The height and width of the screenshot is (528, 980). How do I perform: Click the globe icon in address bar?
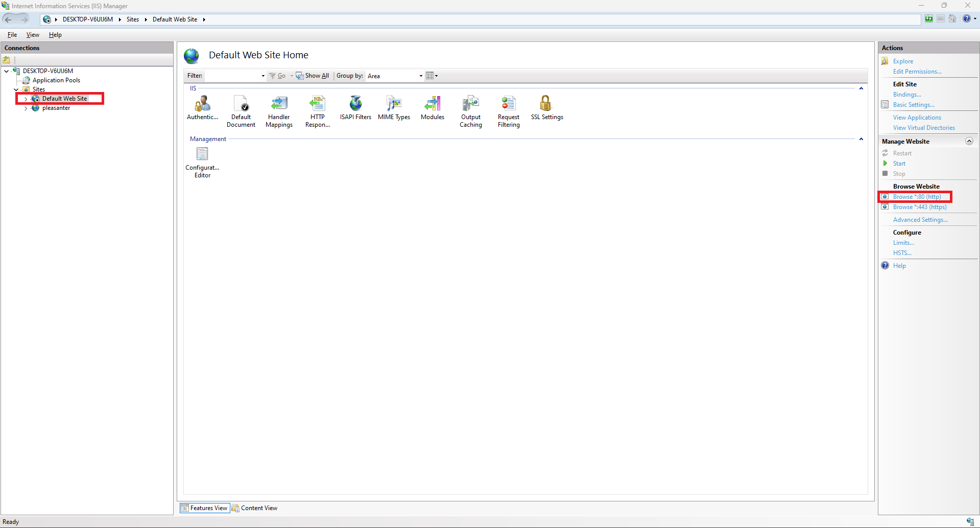46,19
